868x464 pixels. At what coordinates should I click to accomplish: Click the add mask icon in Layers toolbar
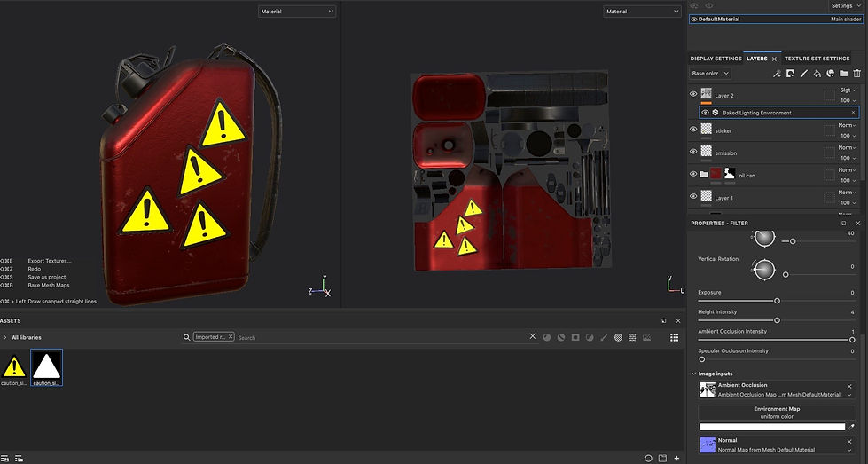pyautogui.click(x=791, y=74)
